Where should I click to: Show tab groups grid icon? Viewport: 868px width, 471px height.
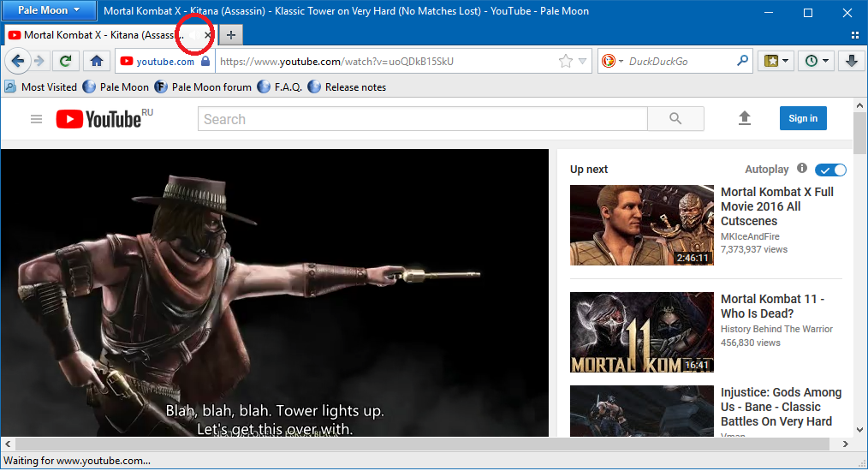tap(854, 35)
